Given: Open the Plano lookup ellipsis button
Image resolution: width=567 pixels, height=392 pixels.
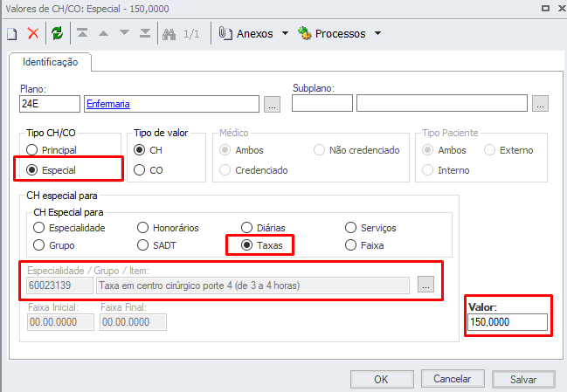Looking at the screenshot, I should coord(272,105).
